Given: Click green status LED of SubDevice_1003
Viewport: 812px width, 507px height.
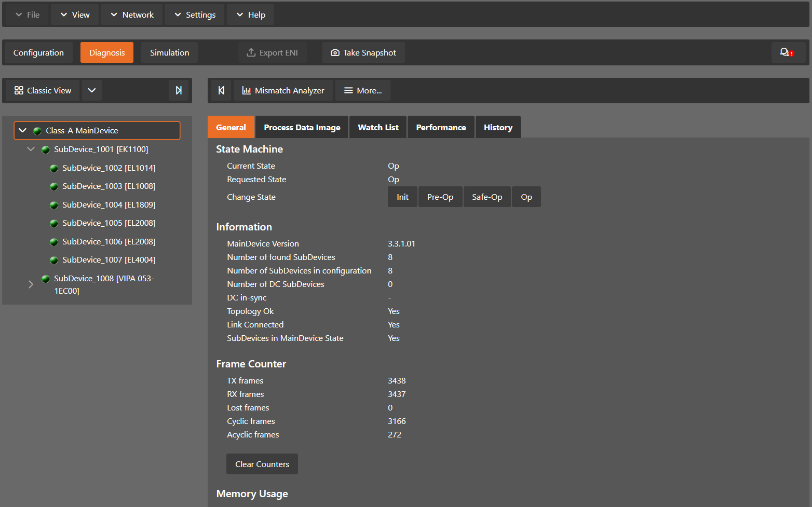Looking at the screenshot, I should pyautogui.click(x=54, y=186).
